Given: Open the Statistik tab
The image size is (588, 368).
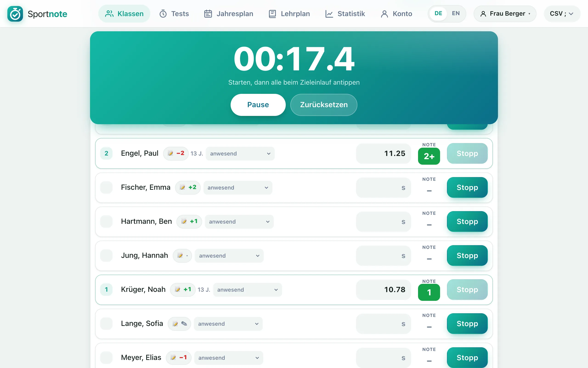Looking at the screenshot, I should 345,14.
